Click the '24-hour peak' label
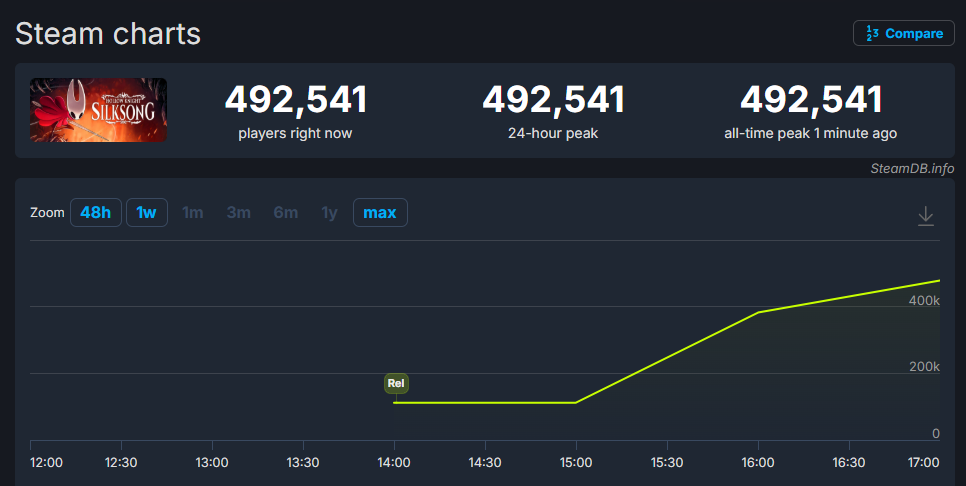Viewport: 966px width, 486px height. pyautogui.click(x=553, y=134)
